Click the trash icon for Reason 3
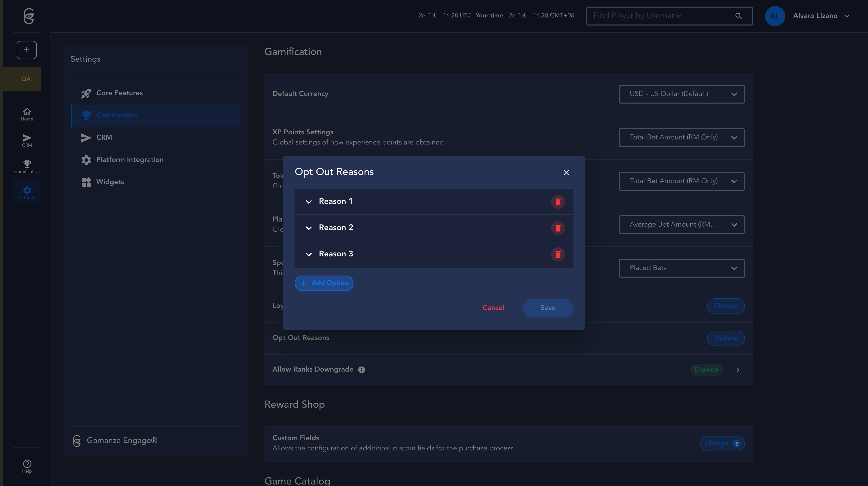 [x=558, y=254]
